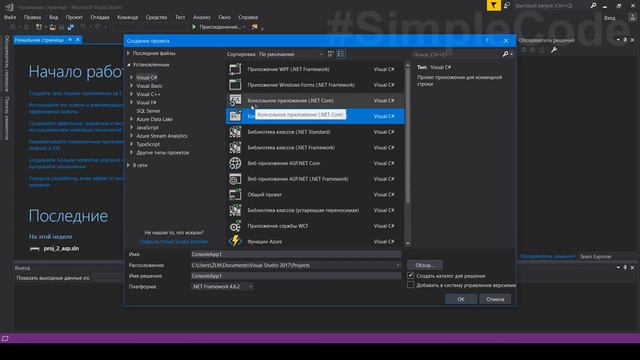This screenshot has width=640, height=360.
Task: Click the .NET Standard class library icon
Action: tap(235, 132)
